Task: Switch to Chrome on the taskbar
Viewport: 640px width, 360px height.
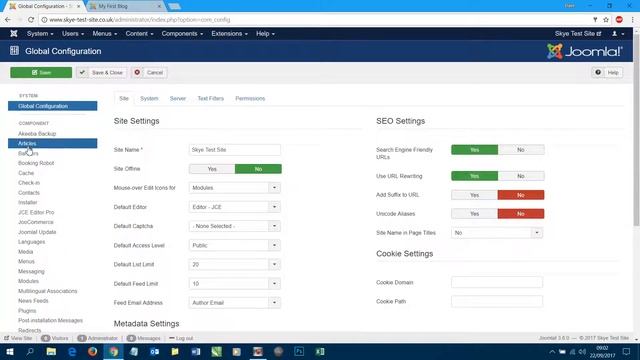Action: click(113, 351)
